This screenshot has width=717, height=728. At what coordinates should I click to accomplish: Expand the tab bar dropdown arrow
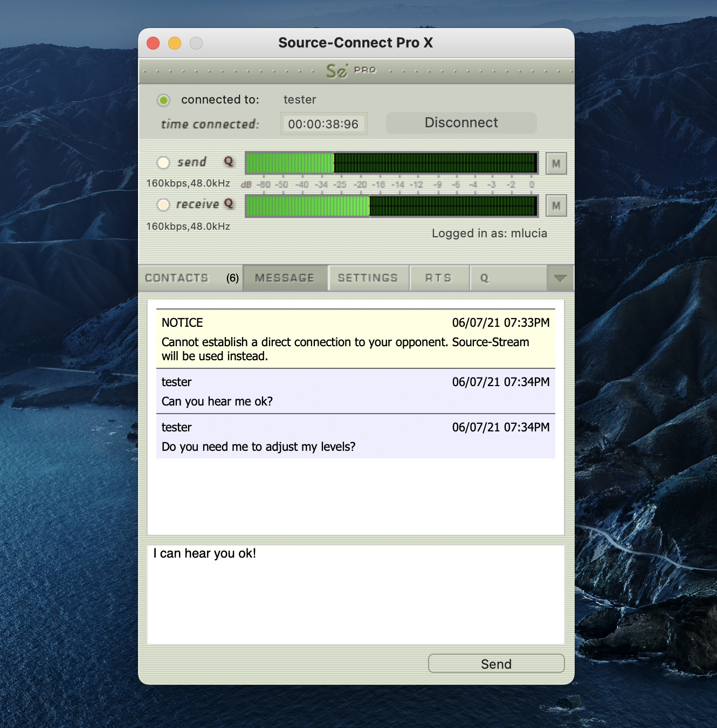click(560, 278)
